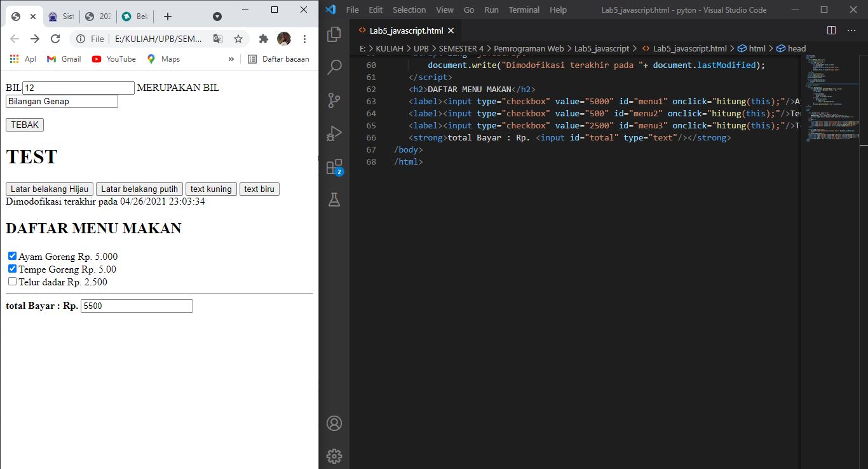Uncheck the Tempe Goreng checkbox

click(12, 268)
